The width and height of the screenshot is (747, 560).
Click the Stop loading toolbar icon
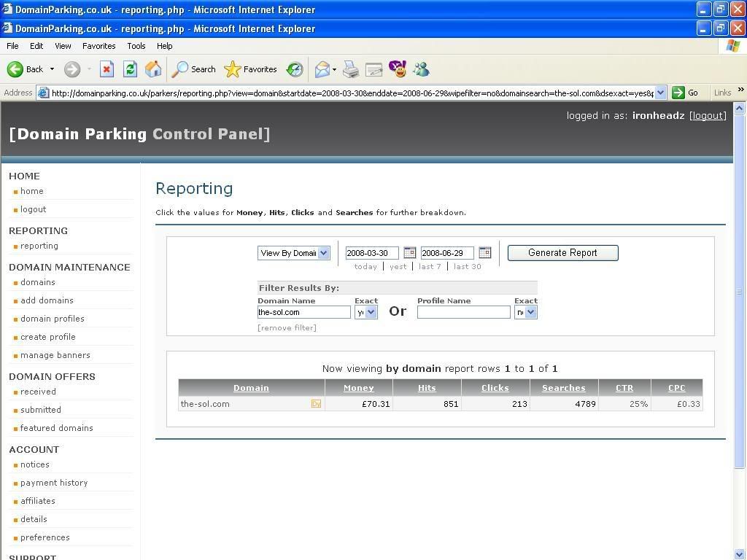[x=107, y=69]
